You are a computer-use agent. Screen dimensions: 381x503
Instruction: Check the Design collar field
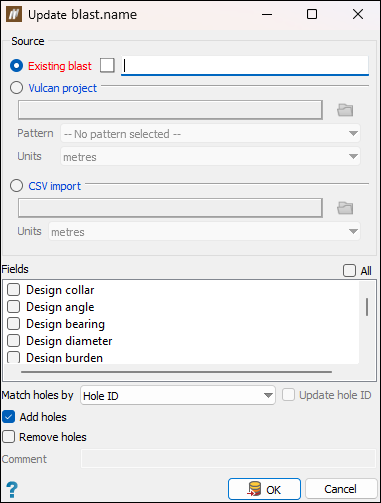pos(14,290)
